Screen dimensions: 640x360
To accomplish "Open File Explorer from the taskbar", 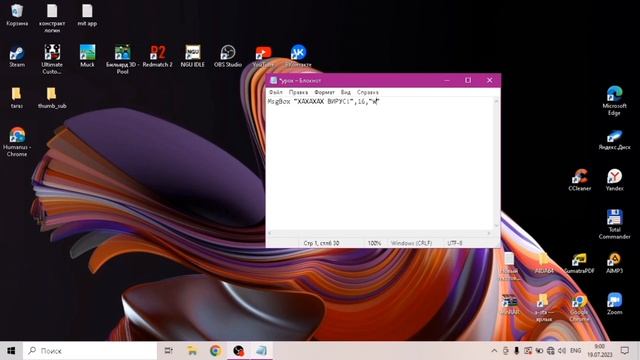I will (x=192, y=351).
